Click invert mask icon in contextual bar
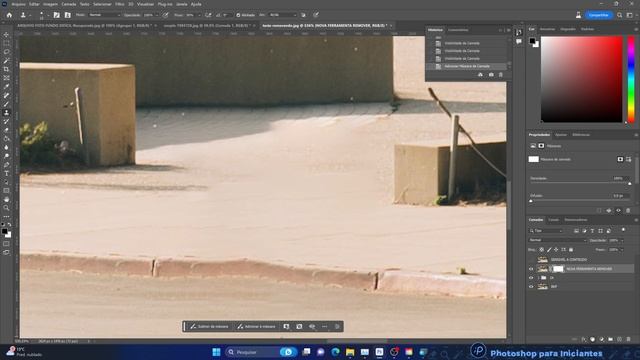The height and width of the screenshot is (360, 640). [299, 327]
